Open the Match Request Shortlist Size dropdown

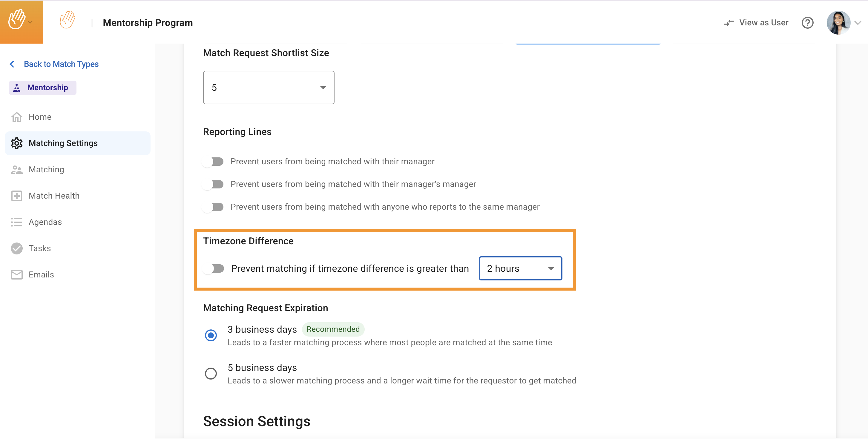[269, 88]
